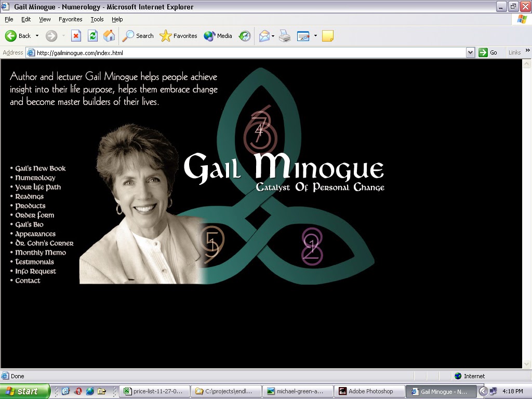Open the Tools menu

tap(97, 19)
